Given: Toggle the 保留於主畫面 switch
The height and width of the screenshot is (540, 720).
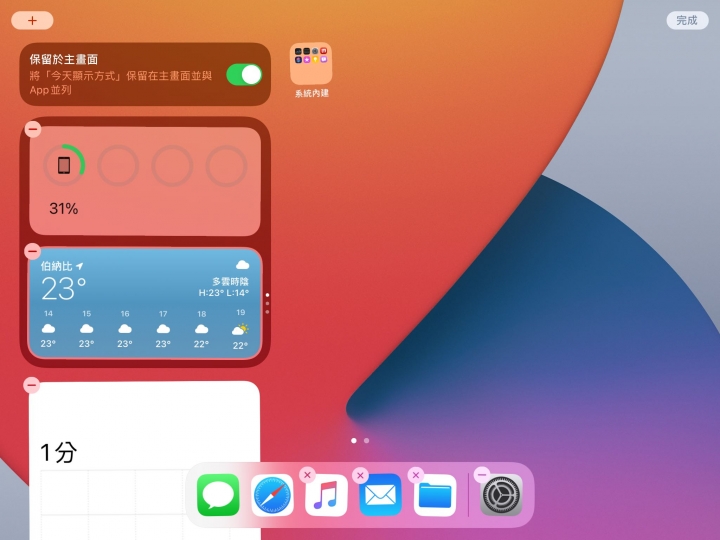Looking at the screenshot, I should (244, 75).
